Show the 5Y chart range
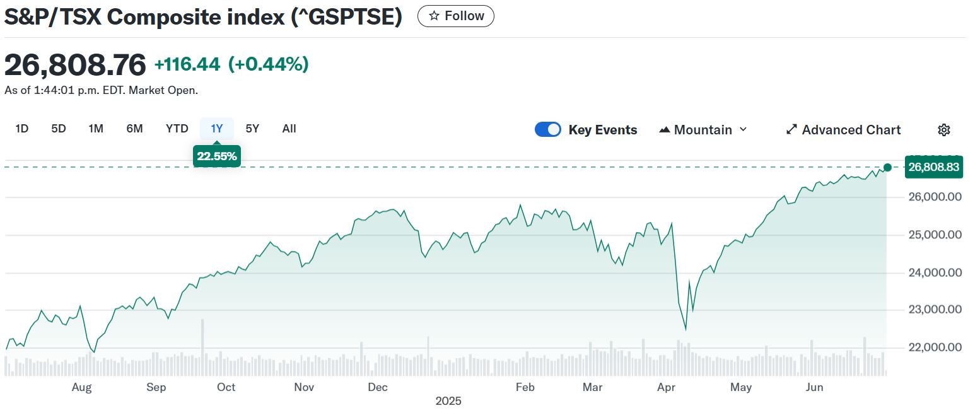Screen dimensions: 980x415 [x=252, y=129]
